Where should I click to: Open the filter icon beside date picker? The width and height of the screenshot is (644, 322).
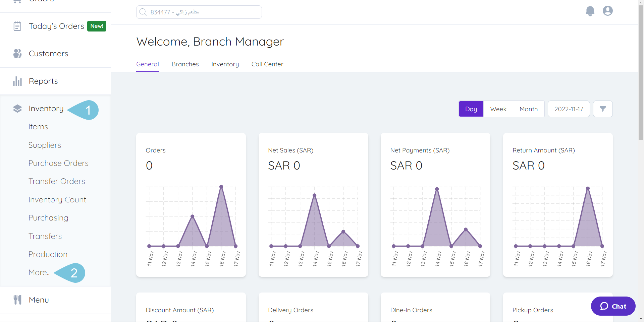[603, 109]
